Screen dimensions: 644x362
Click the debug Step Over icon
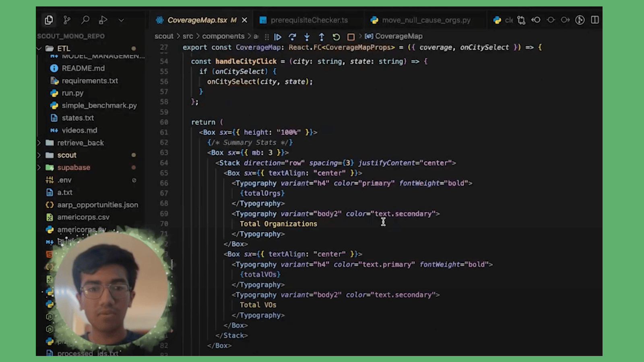point(293,37)
